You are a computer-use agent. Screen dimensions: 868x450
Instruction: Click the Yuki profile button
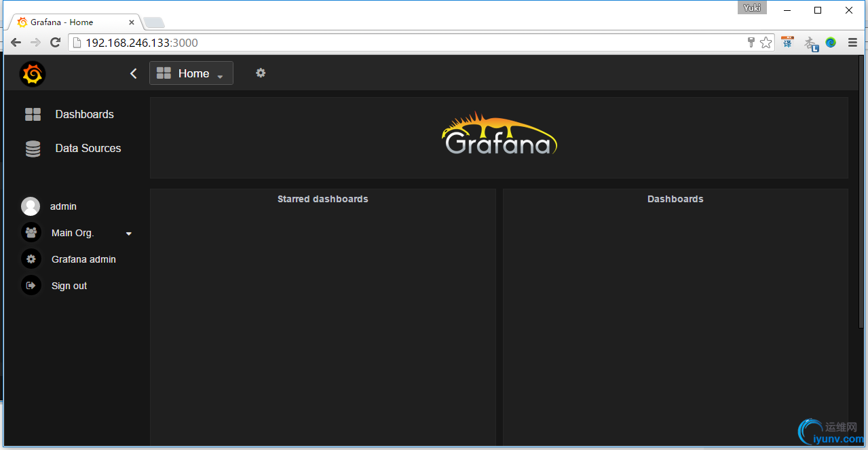753,8
